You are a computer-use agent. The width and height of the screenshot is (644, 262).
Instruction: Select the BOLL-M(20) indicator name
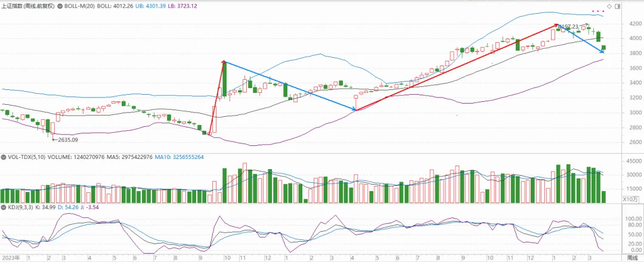80,7
